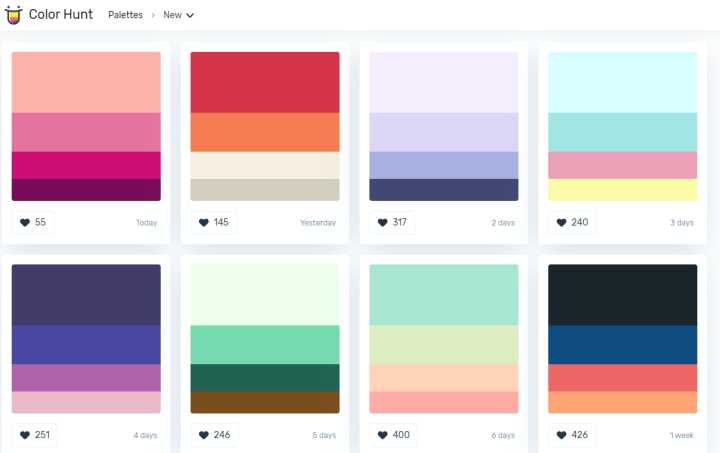Click the '1 week' date label

682,435
